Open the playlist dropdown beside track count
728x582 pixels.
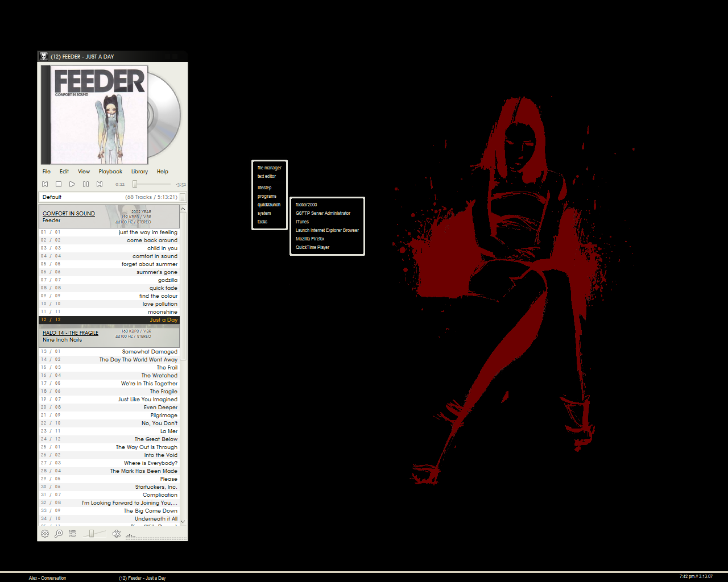(183, 197)
